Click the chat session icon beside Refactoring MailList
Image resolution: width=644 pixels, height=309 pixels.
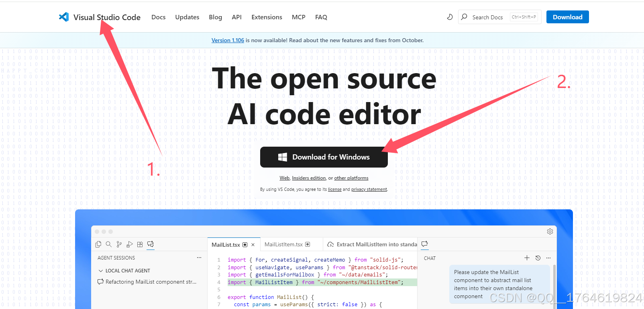(x=100, y=282)
